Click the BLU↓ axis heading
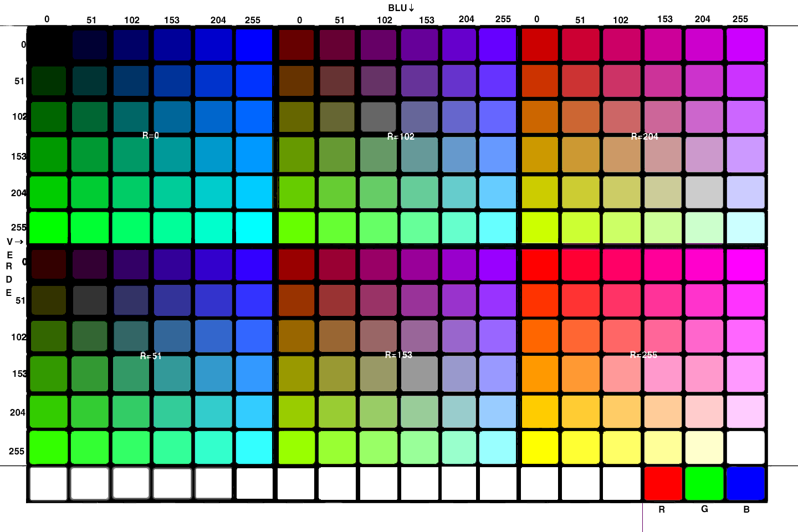The image size is (798, 532). 401,8
